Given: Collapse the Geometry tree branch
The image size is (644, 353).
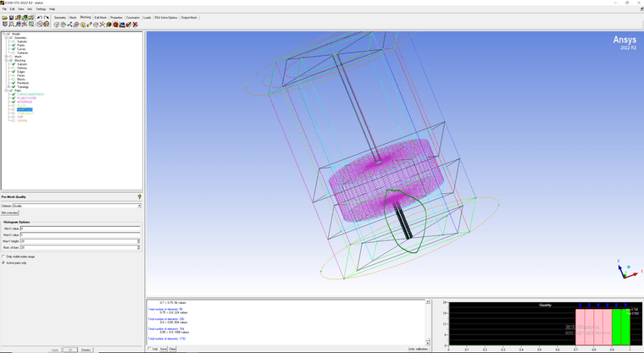Looking at the screenshot, I should (6, 38).
